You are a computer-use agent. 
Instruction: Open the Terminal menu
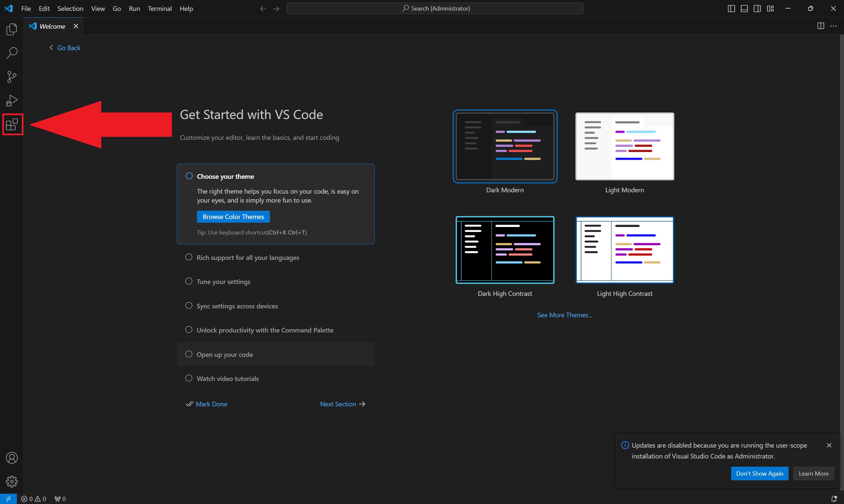(160, 9)
